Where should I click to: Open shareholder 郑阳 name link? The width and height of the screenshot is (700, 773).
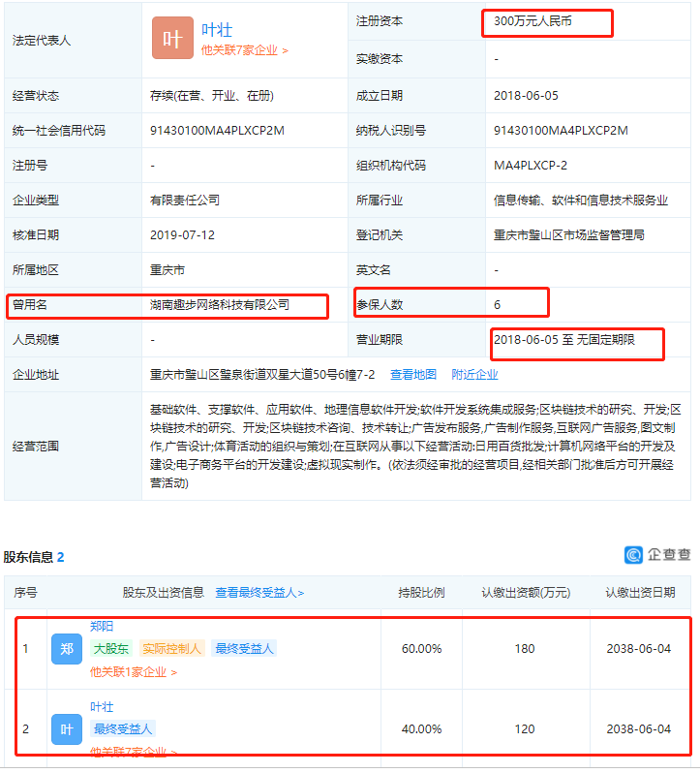pyautogui.click(x=102, y=626)
